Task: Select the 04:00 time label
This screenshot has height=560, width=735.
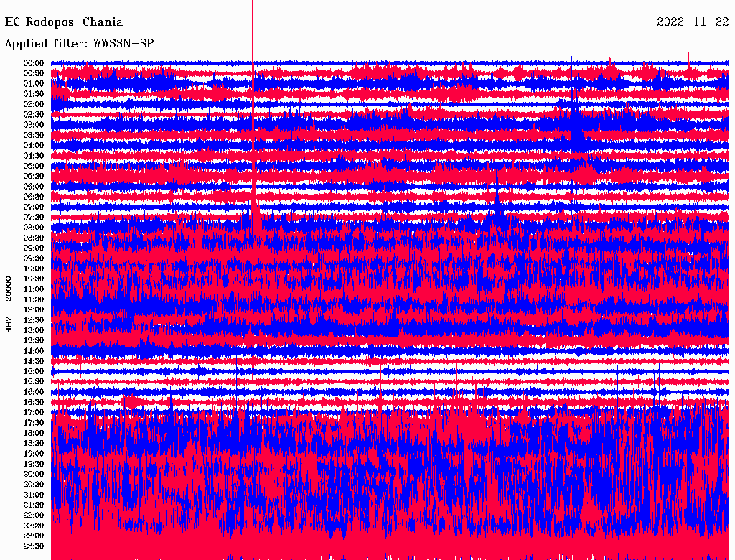Action: click(34, 146)
